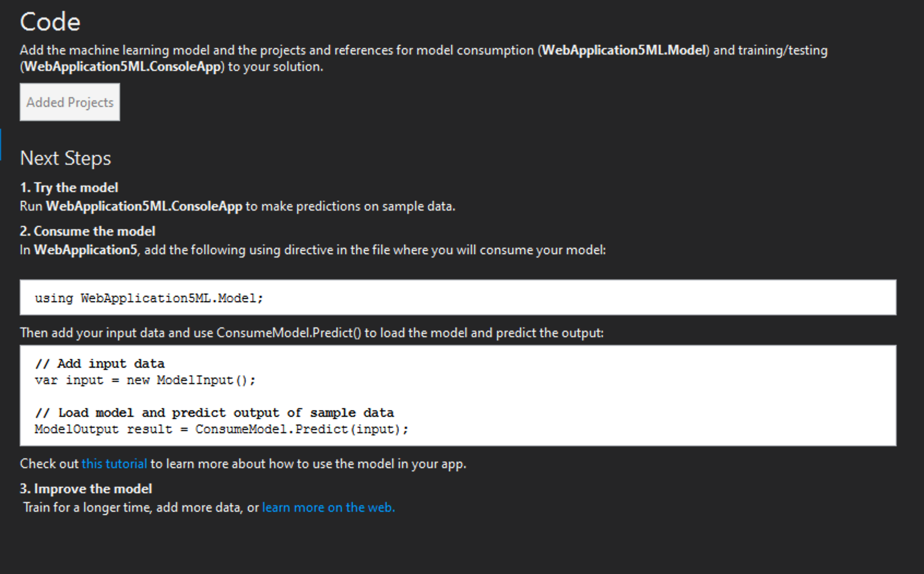Open the 'this tutorial' link
The height and width of the screenshot is (574, 924).
pos(114,463)
